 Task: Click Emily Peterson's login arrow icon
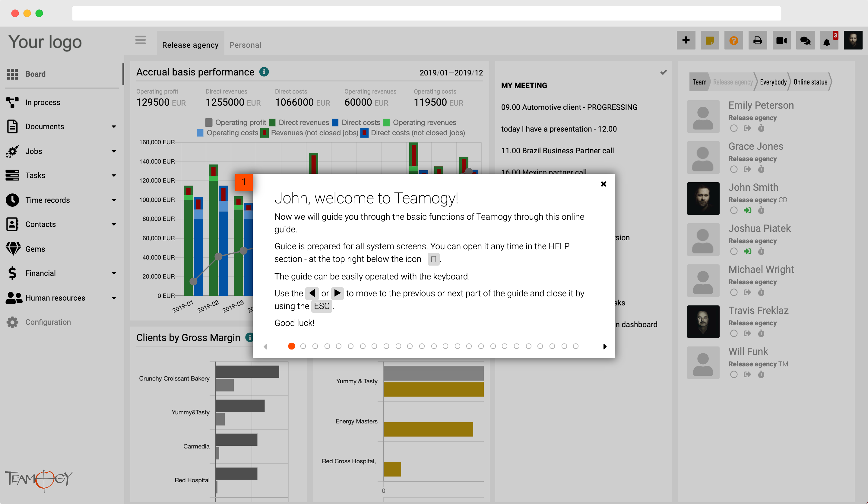[747, 128]
